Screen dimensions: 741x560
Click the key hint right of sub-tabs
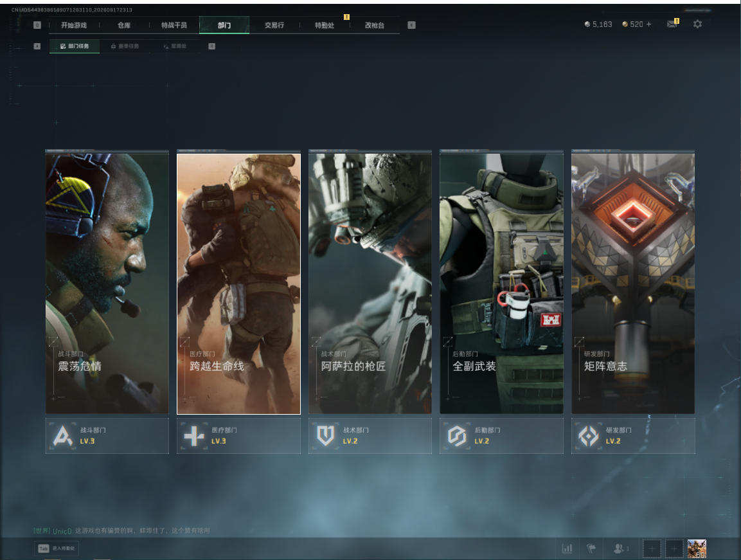(x=211, y=46)
